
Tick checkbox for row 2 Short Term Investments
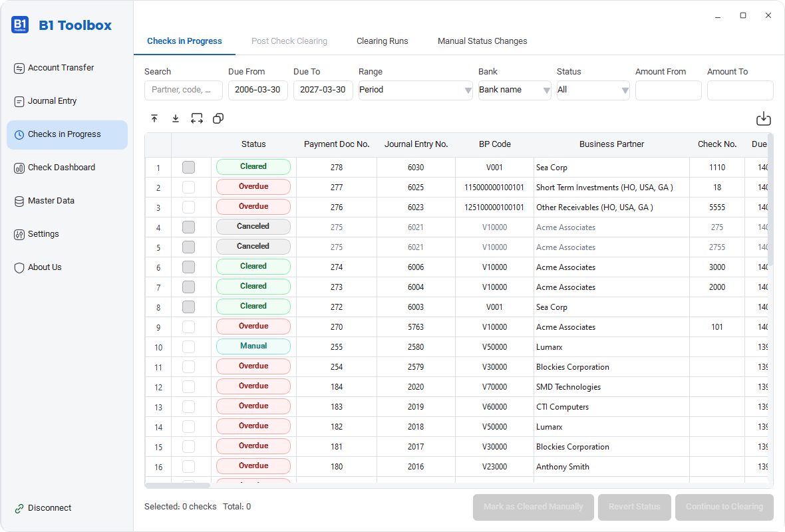pos(189,187)
